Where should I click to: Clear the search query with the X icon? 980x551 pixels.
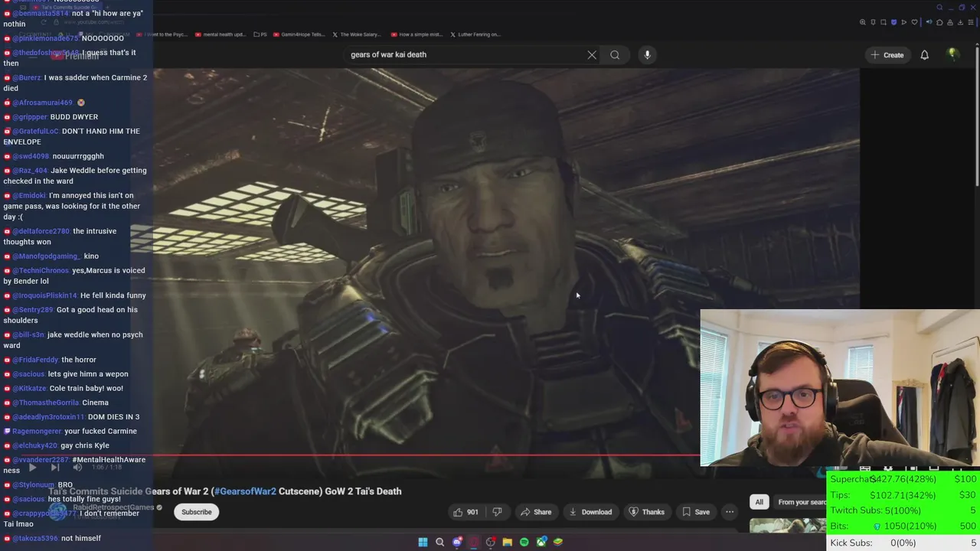(592, 54)
